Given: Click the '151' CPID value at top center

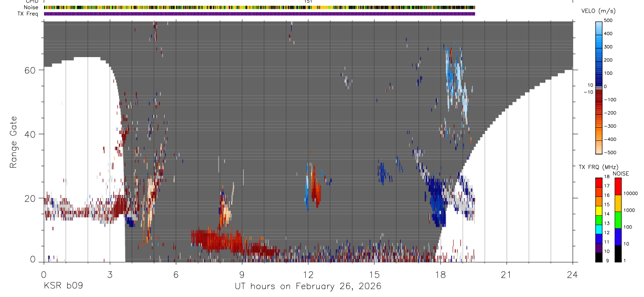Looking at the screenshot, I should (308, 2).
